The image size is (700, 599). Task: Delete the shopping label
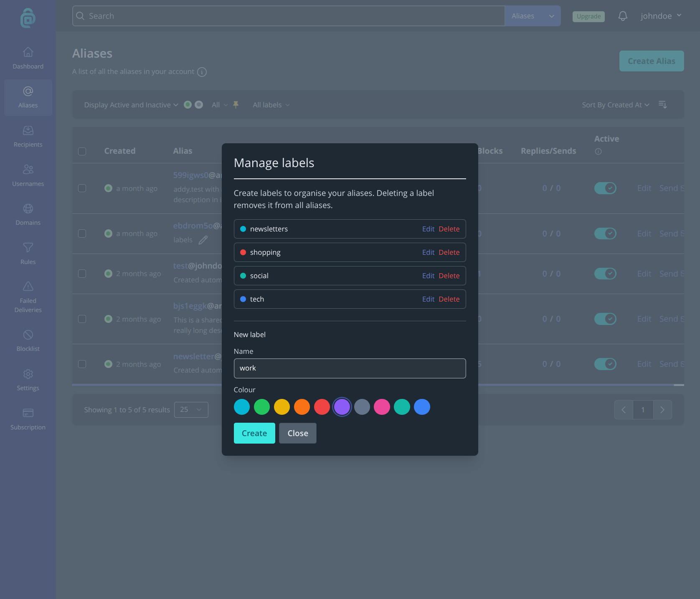tap(449, 252)
